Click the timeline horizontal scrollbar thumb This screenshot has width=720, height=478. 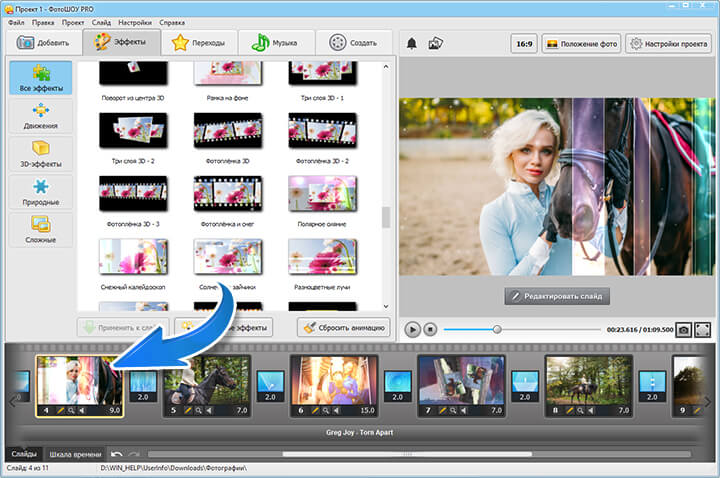407,454
